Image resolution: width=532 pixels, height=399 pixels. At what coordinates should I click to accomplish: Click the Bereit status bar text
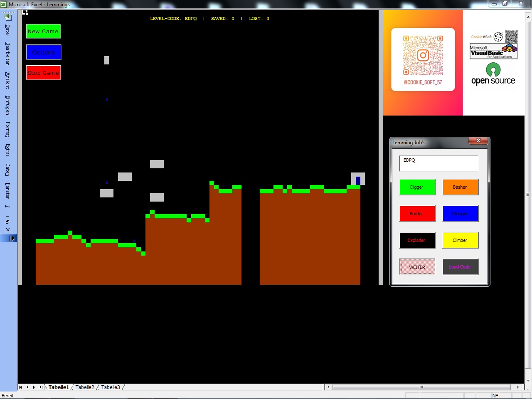tap(8, 396)
